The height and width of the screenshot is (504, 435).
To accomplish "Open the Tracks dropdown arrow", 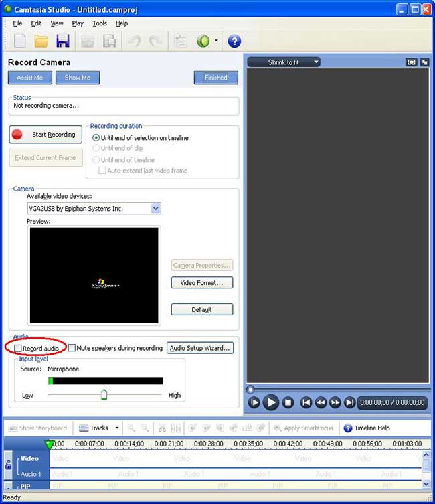I will coord(117,428).
